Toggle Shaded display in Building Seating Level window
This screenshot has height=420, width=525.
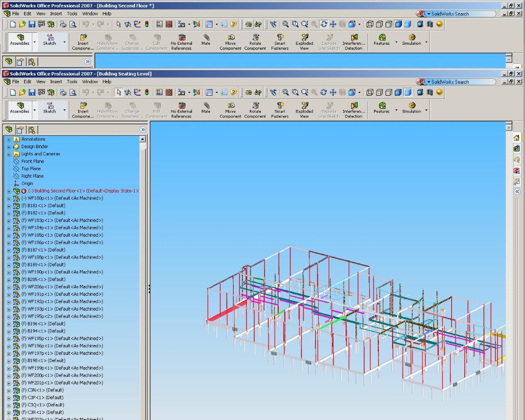(x=407, y=92)
